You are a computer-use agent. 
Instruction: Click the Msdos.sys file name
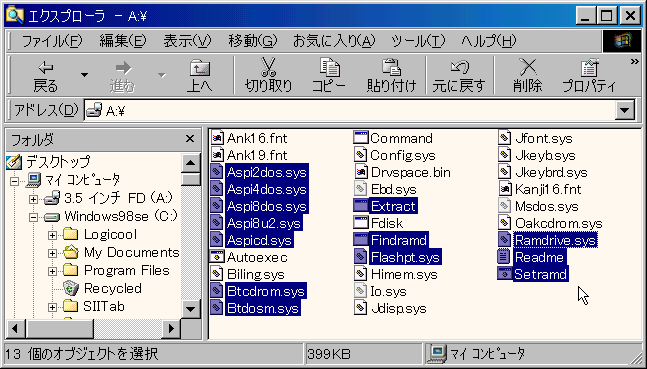547,206
